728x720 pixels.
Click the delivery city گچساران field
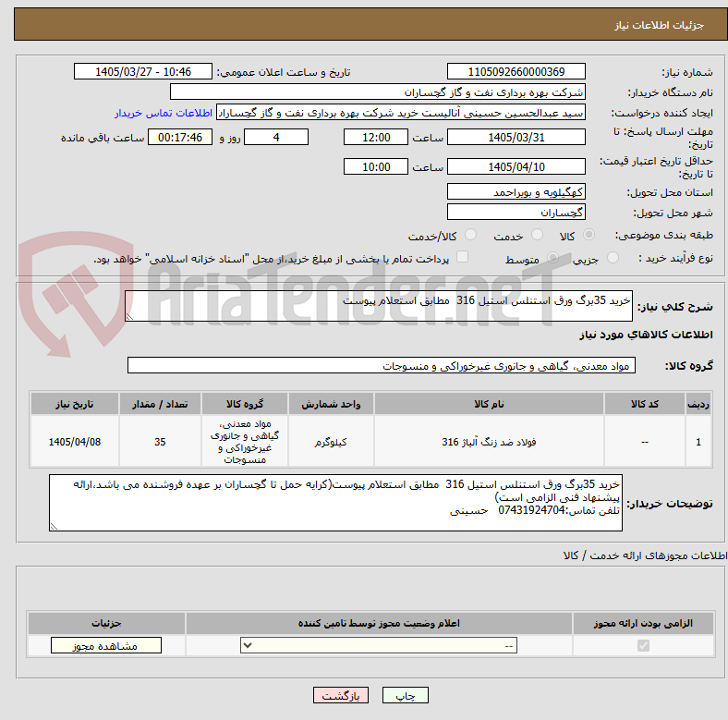[516, 212]
